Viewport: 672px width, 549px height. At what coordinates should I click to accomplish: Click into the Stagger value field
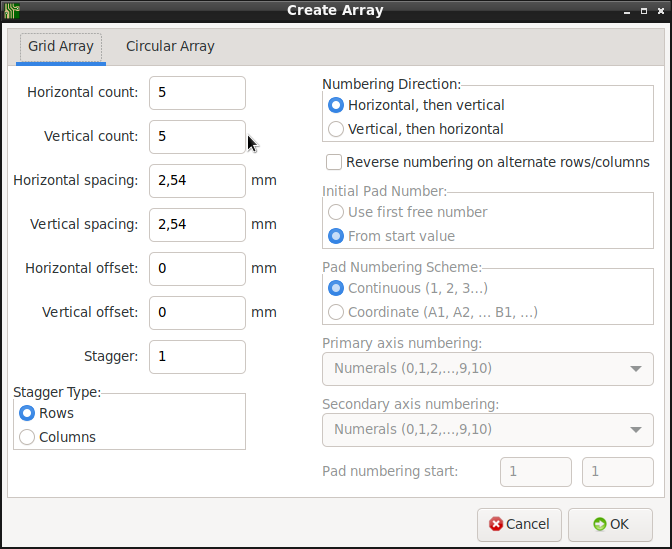[x=198, y=357]
